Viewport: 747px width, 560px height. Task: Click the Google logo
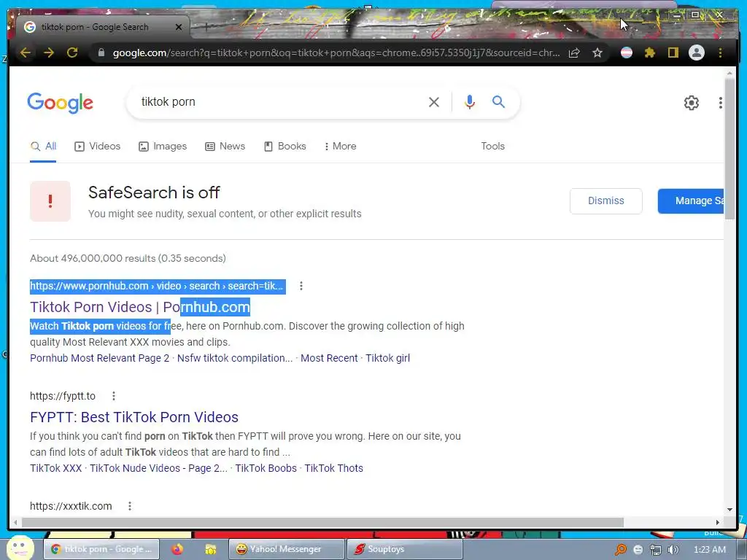click(60, 103)
